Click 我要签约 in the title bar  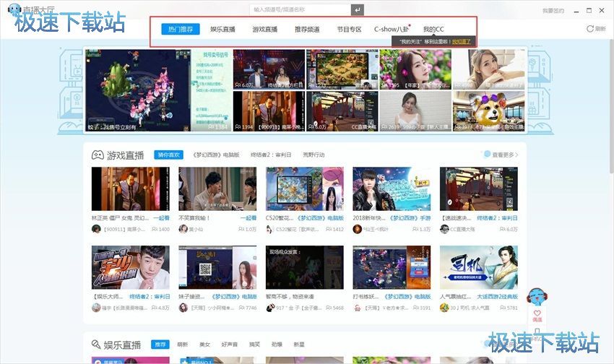(553, 11)
